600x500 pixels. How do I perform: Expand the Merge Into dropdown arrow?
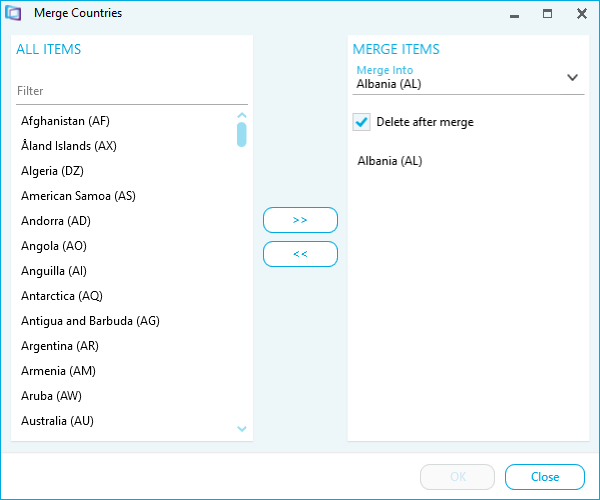pos(572,77)
